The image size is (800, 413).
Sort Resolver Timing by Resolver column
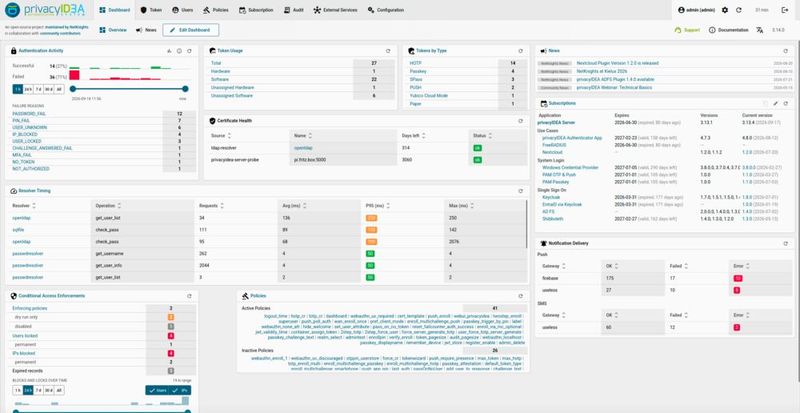click(24, 206)
